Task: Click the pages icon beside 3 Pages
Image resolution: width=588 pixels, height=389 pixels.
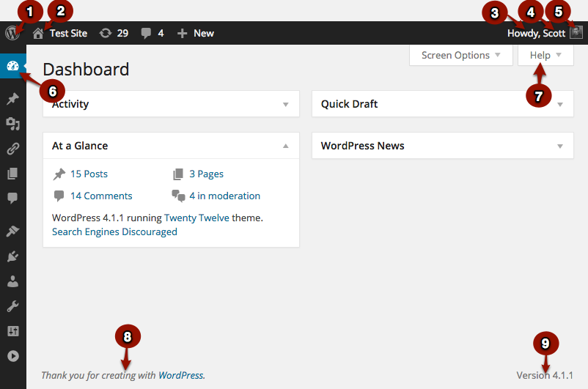Action: click(x=177, y=174)
